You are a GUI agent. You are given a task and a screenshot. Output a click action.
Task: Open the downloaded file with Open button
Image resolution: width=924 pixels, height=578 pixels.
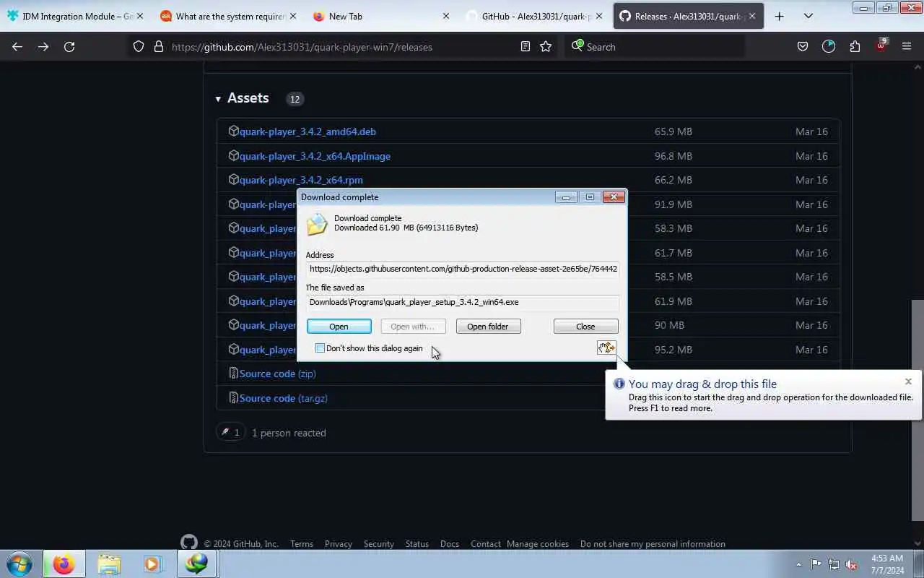[339, 327]
